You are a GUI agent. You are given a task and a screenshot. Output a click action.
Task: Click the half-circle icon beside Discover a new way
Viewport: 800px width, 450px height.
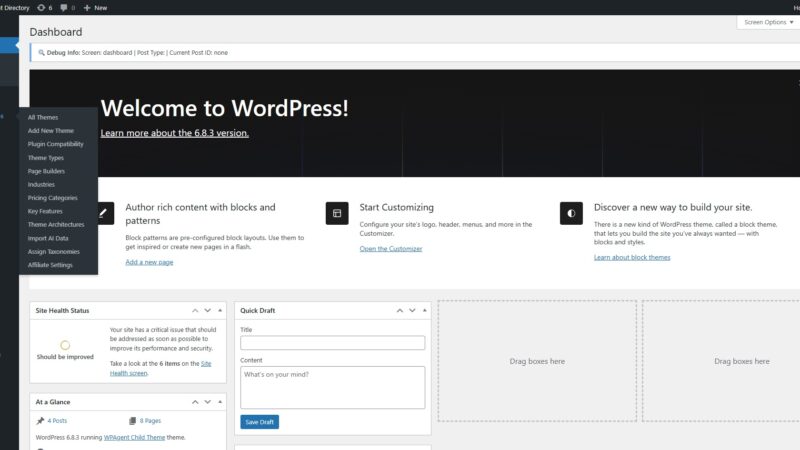pos(571,213)
